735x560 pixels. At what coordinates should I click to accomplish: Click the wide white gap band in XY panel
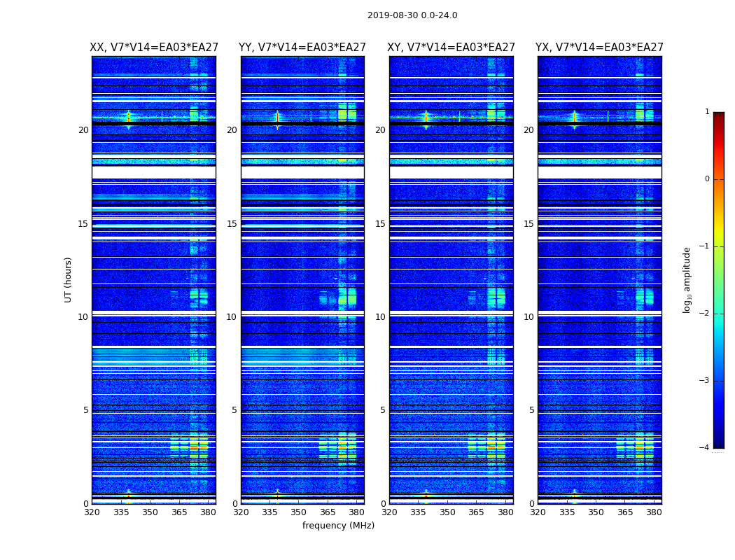(451, 172)
